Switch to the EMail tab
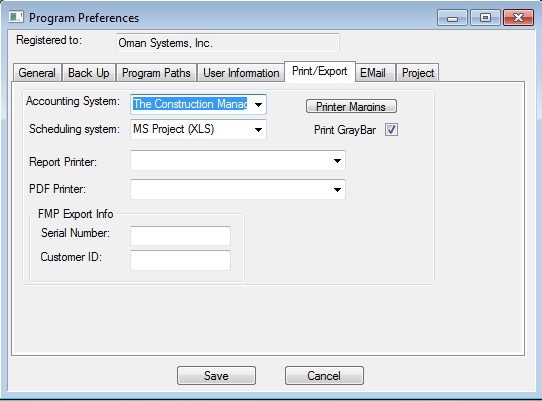542x401 pixels. (373, 73)
